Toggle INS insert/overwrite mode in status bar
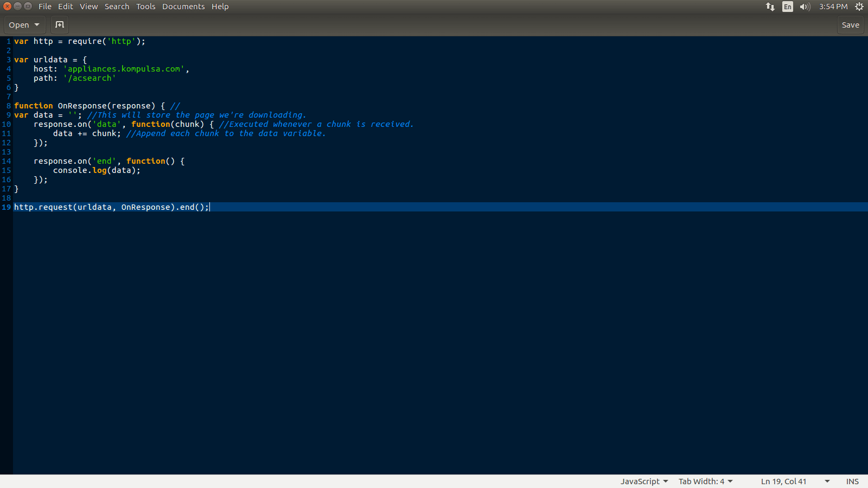The image size is (868, 488). coord(852,481)
